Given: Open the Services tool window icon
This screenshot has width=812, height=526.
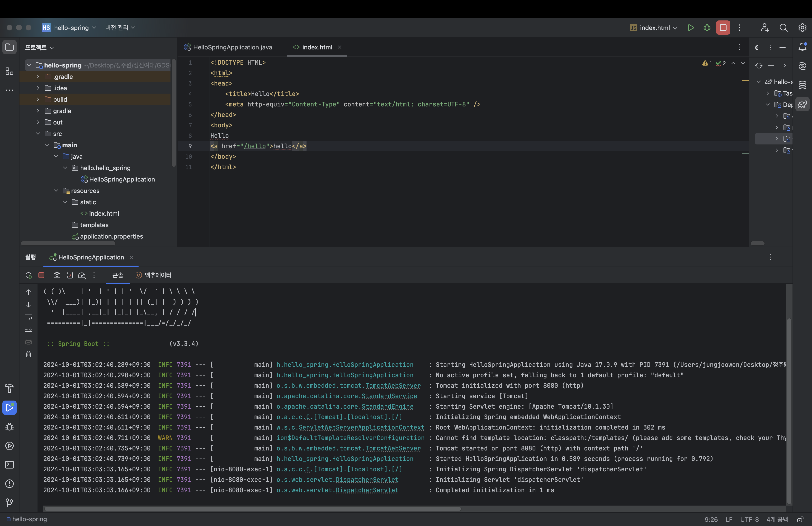Looking at the screenshot, I should [x=9, y=445].
